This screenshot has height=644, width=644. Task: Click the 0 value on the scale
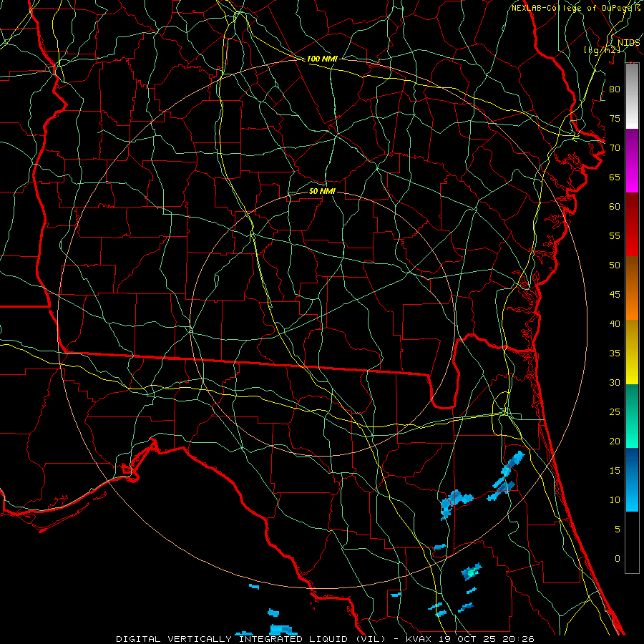(618, 559)
